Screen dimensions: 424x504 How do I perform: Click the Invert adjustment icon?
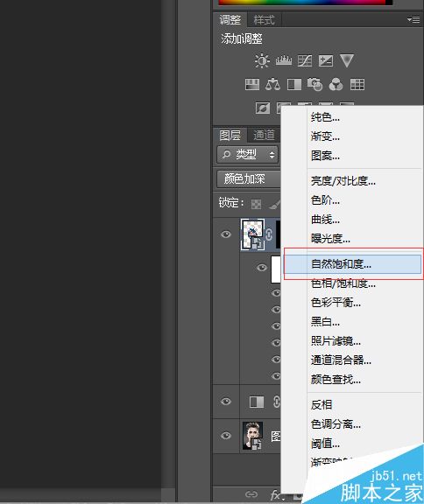(263, 108)
